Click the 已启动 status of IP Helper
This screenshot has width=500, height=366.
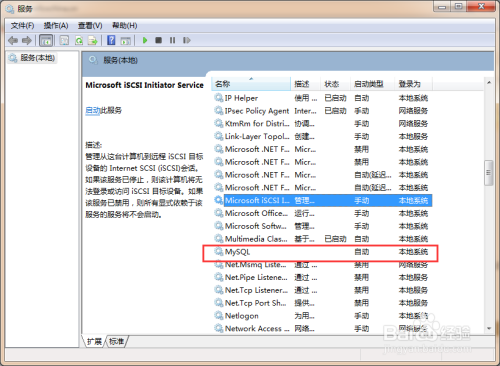[335, 98]
